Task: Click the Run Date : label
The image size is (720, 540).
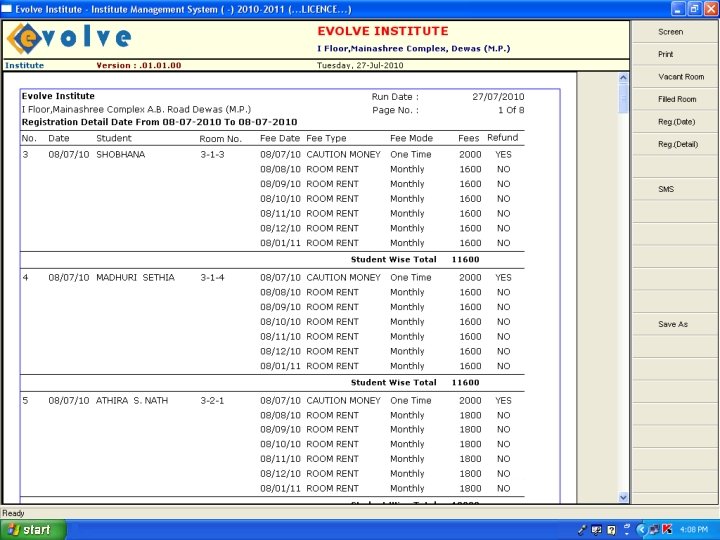Action: tap(395, 97)
